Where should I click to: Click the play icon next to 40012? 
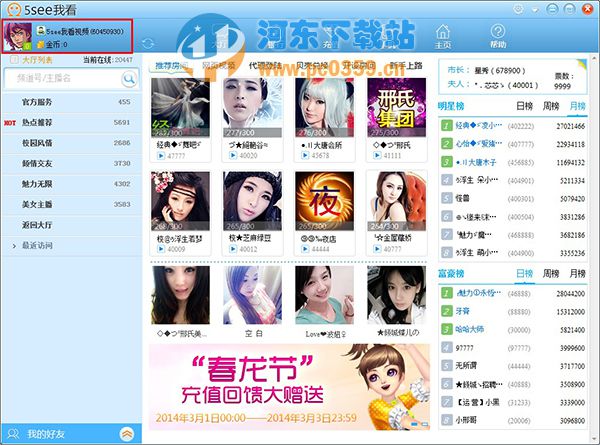click(x=233, y=249)
